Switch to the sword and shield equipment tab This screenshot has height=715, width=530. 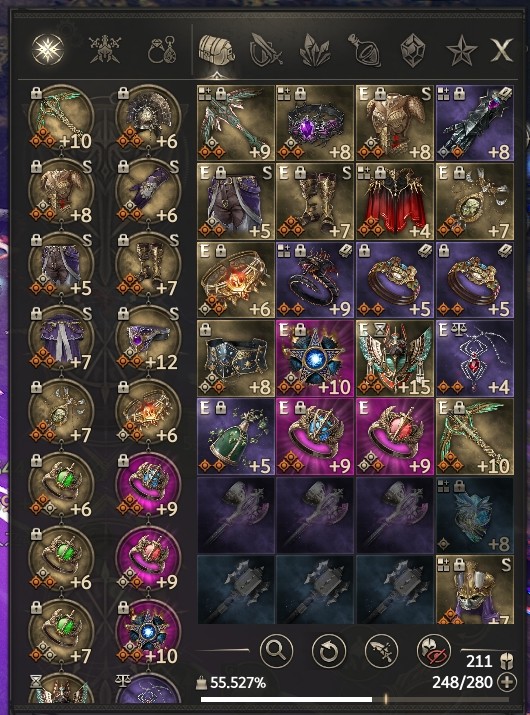point(266,50)
